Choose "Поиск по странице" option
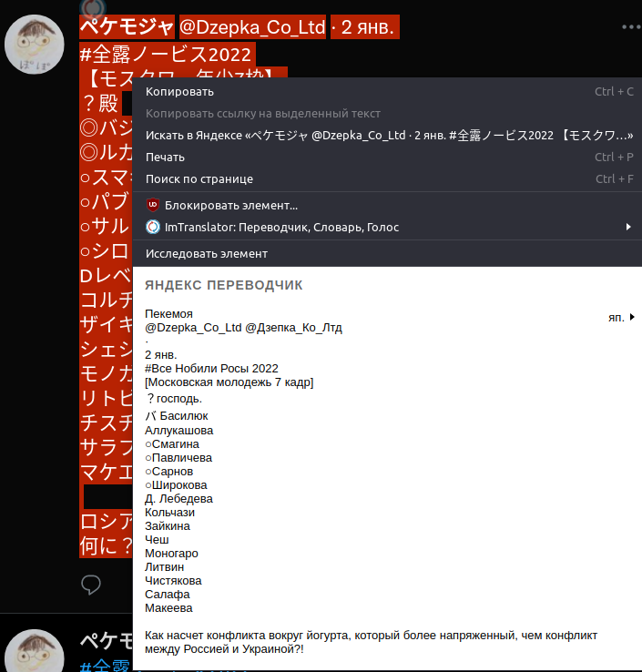The image size is (642, 672). click(x=199, y=178)
